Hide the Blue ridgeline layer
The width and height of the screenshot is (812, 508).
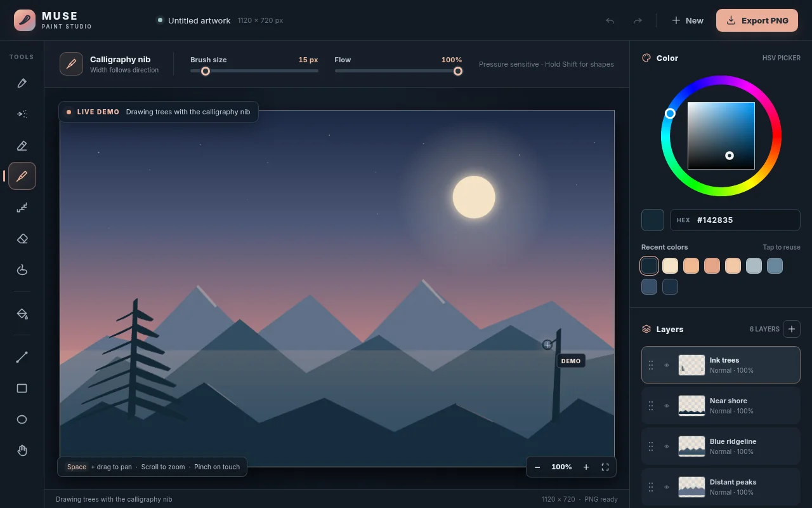[x=667, y=446]
